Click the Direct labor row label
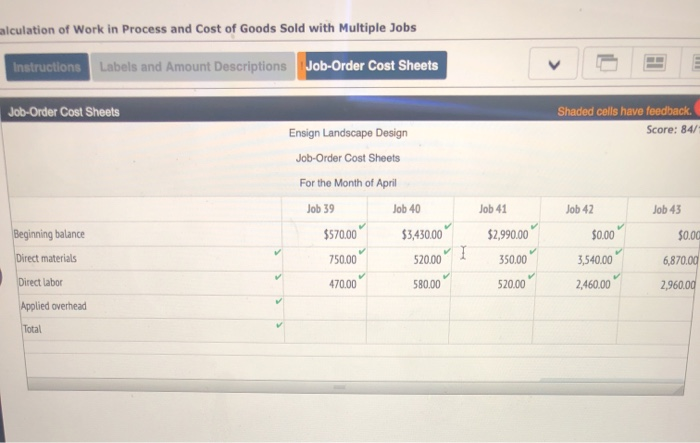 click(x=40, y=282)
